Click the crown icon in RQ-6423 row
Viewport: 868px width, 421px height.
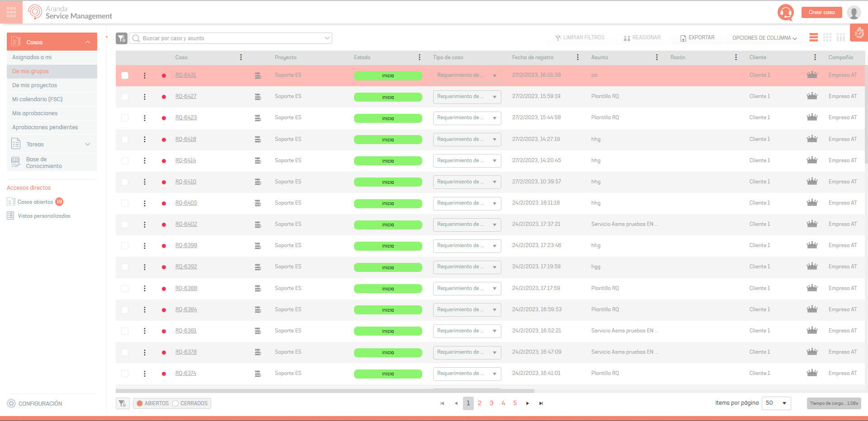812,117
